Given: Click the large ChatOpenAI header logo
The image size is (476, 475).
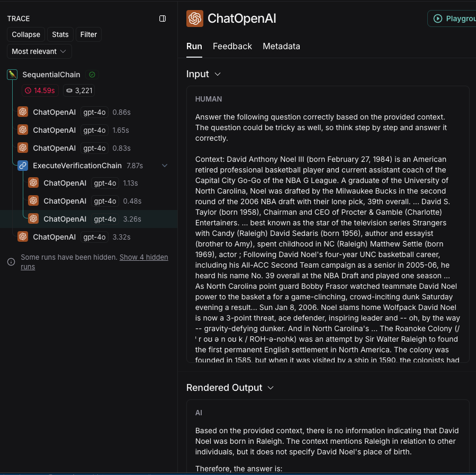Looking at the screenshot, I should [x=195, y=19].
